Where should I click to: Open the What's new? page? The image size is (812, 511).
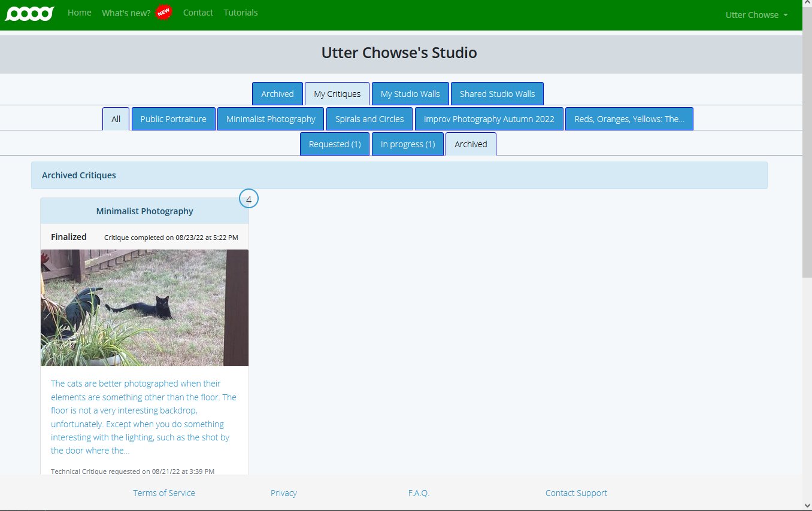click(126, 13)
